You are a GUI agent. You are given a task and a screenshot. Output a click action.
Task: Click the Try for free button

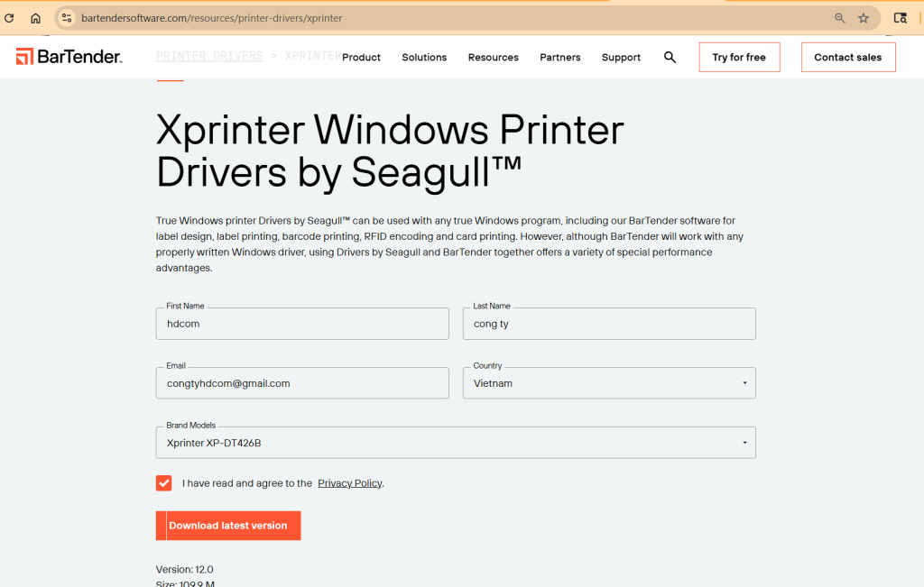[739, 57]
